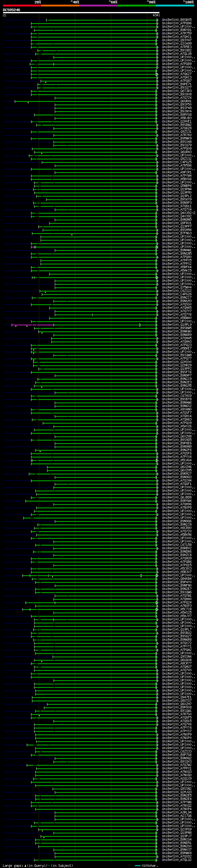This screenshot has height=868, width=197.
Task: Select the UniRef100_A7Q7Z4 label
Action: tap(176, 98)
